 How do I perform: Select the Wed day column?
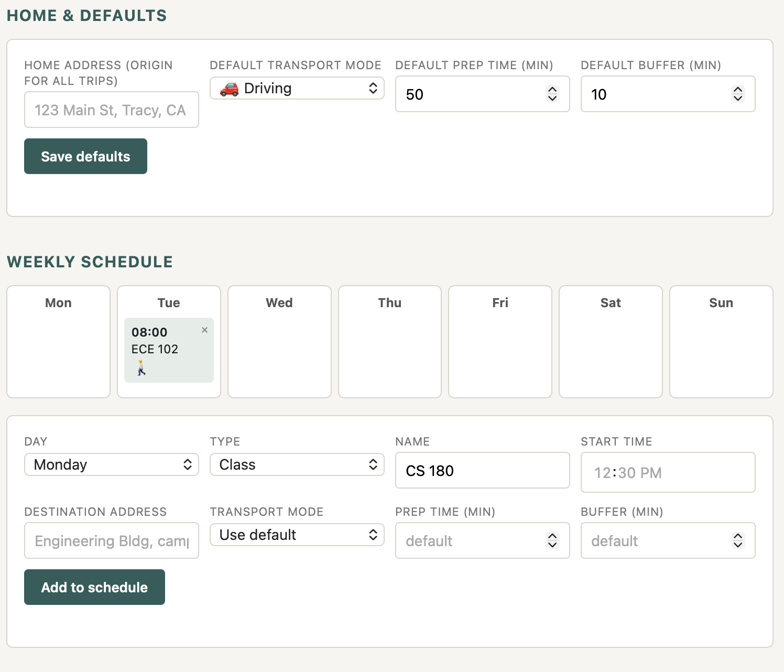[279, 342]
